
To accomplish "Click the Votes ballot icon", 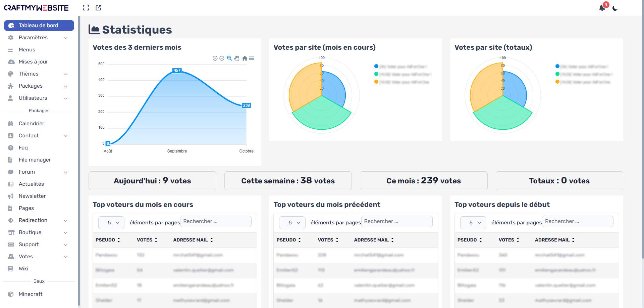I will [x=11, y=257].
